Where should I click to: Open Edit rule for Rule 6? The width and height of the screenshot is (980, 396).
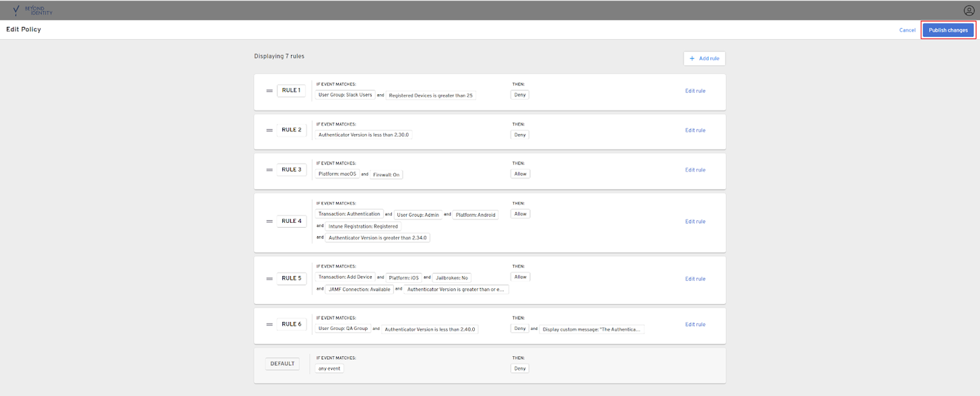(x=695, y=324)
